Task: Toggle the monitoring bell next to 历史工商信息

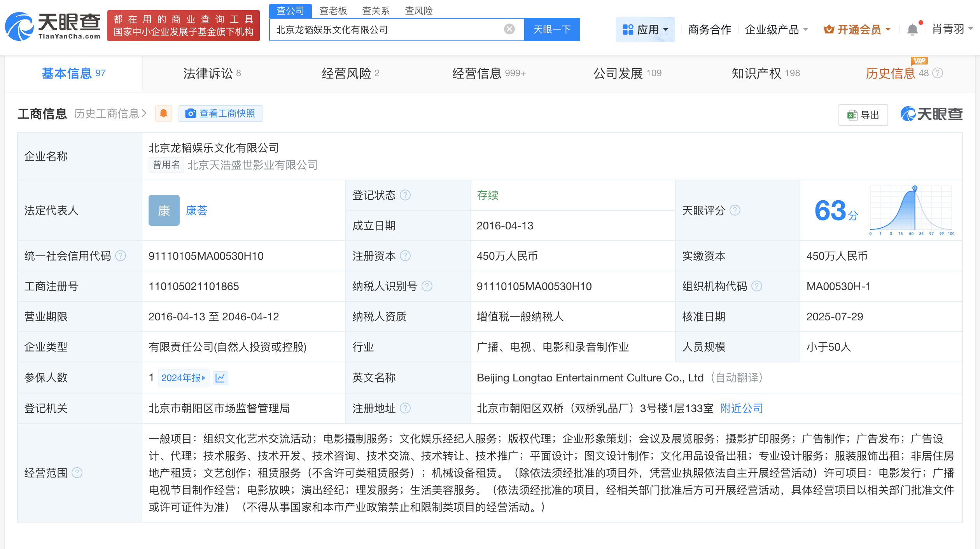Action: pos(163,113)
